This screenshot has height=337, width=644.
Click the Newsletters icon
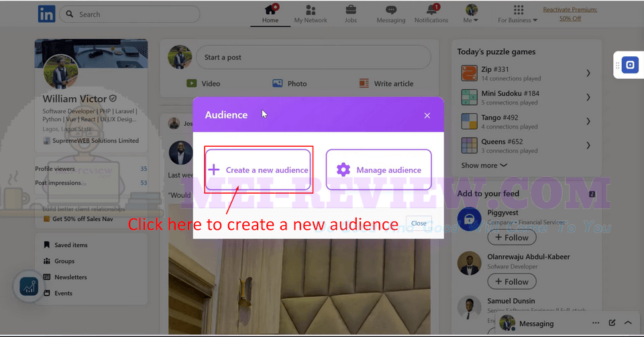coord(47,277)
